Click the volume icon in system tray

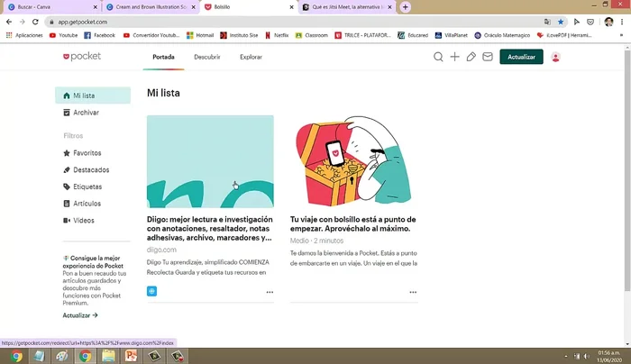(x=586, y=356)
